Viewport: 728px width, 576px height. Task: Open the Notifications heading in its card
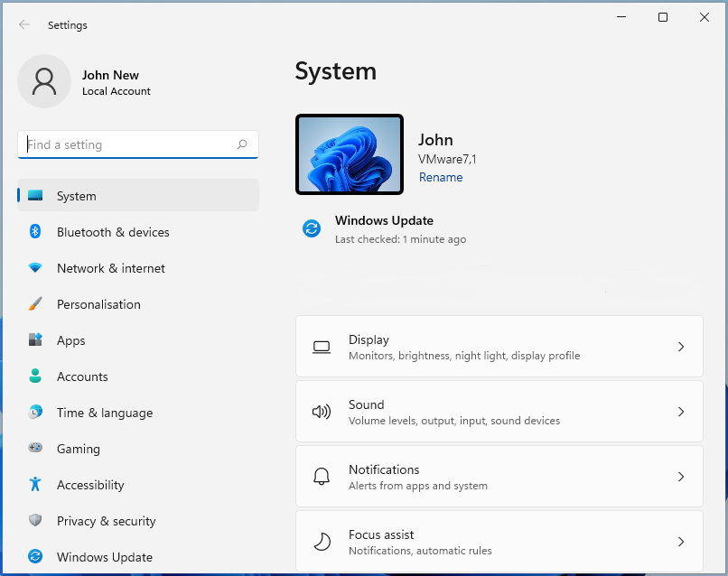(384, 469)
